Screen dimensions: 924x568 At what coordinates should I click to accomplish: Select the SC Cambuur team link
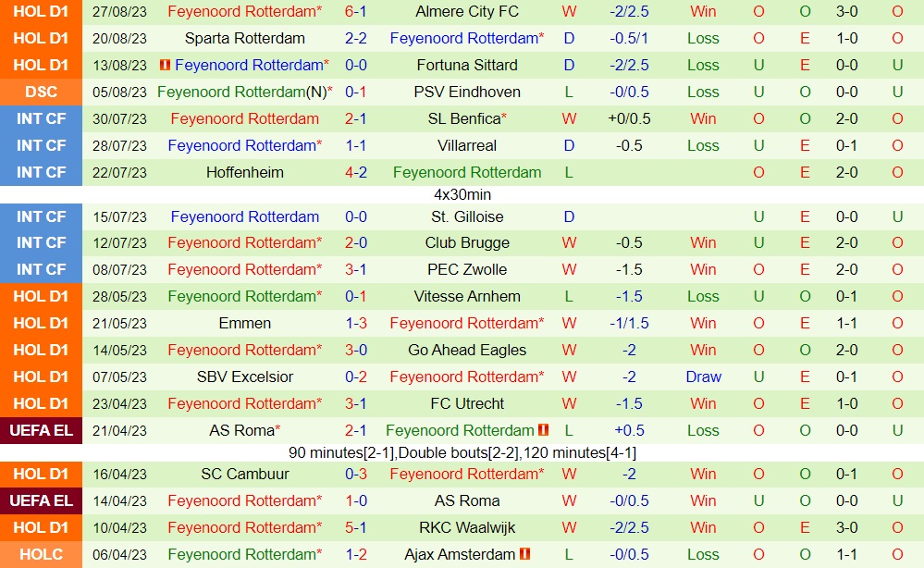pyautogui.click(x=245, y=474)
